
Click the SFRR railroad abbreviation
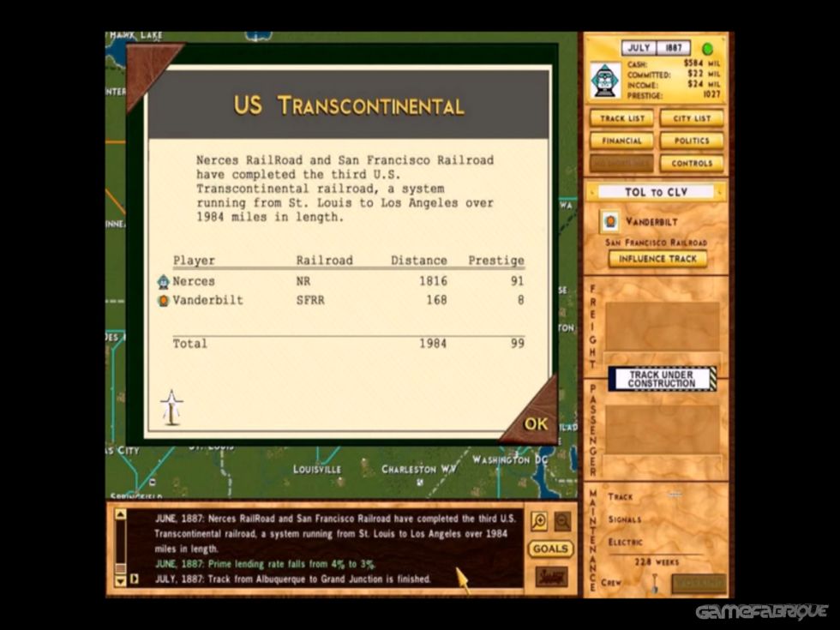[x=310, y=300]
